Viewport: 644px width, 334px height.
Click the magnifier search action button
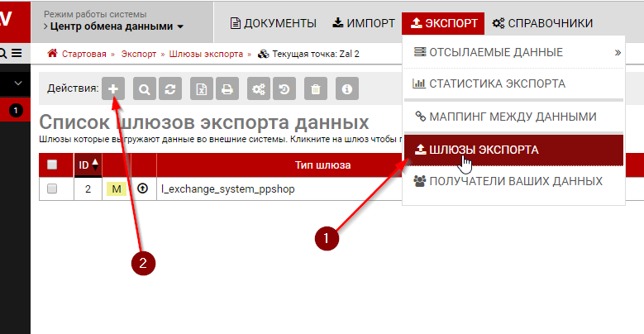(145, 88)
